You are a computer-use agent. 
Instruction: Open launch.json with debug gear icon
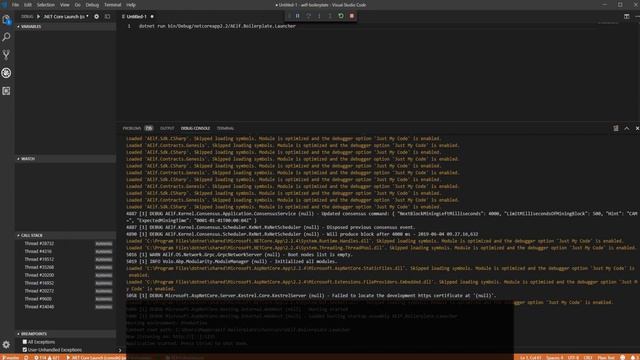point(97,17)
